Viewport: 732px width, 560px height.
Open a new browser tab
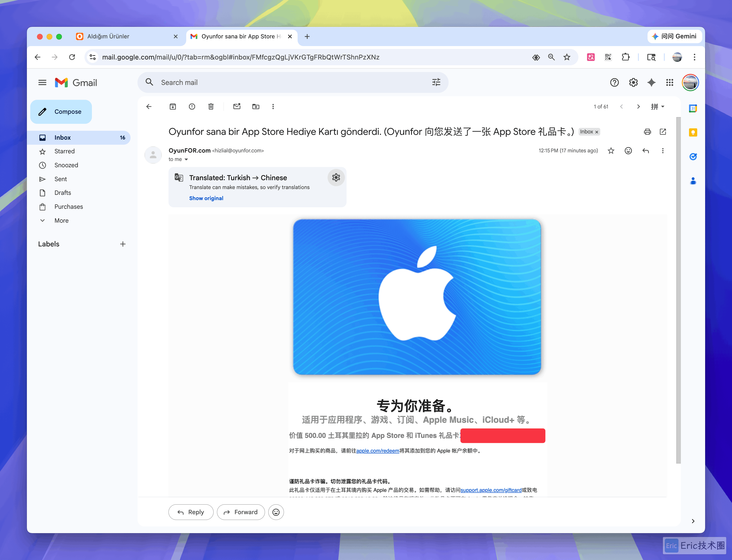(307, 36)
